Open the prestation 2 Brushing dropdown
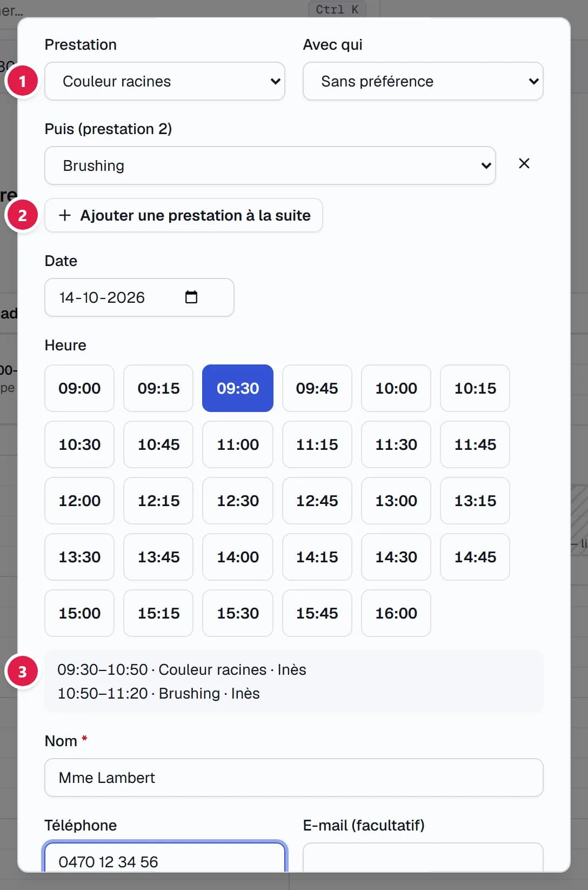 pos(270,165)
